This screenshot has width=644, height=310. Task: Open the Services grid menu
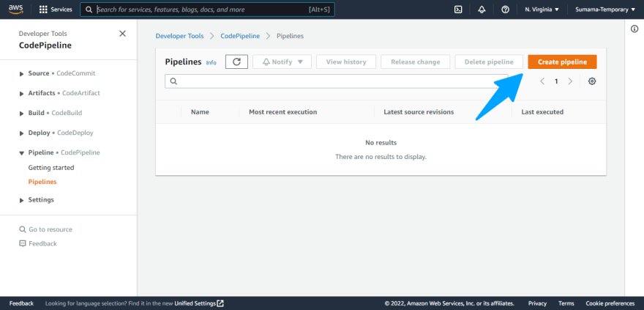56,10
